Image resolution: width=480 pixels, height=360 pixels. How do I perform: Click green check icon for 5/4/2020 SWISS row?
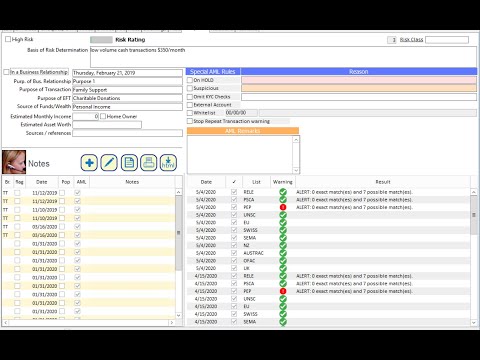[x=283, y=230]
